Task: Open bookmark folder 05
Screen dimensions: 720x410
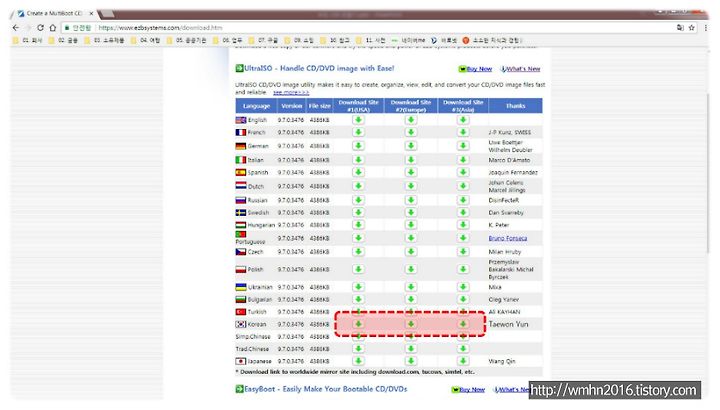Action: point(186,40)
